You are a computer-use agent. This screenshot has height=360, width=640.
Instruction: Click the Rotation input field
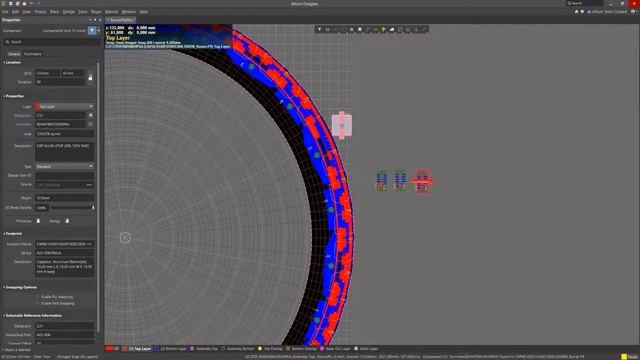[x=60, y=82]
